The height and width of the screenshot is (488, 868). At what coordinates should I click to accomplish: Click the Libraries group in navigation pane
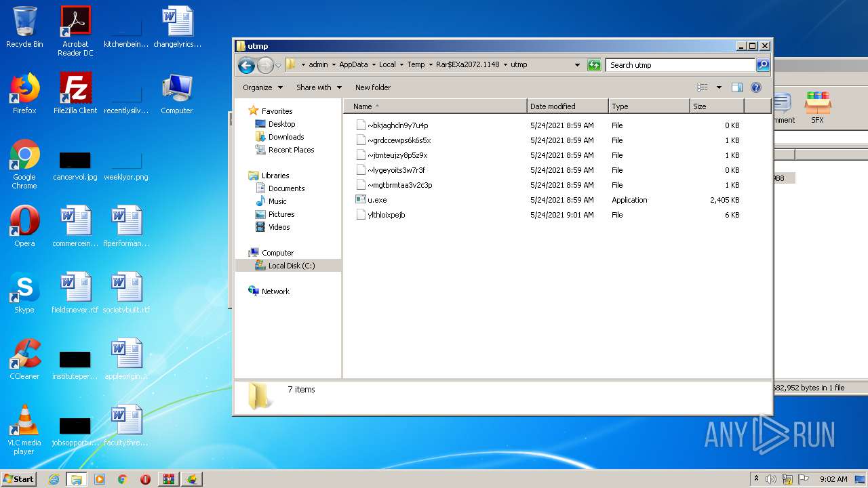[275, 176]
